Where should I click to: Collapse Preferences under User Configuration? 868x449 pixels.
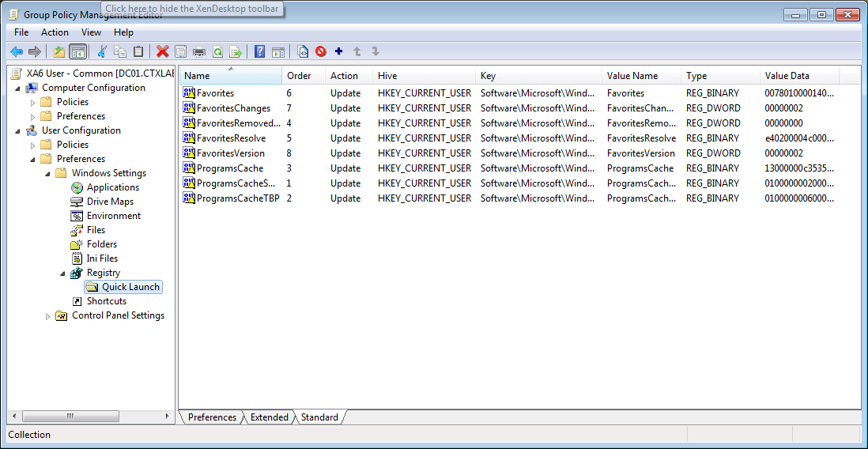[x=32, y=160]
